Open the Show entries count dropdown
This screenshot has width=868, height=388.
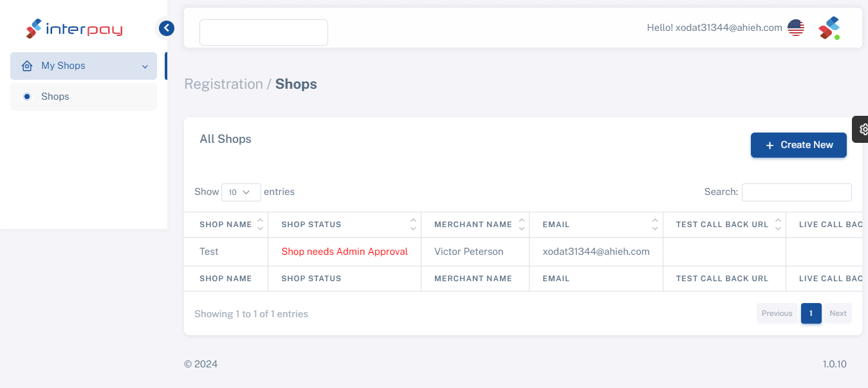[x=241, y=192]
